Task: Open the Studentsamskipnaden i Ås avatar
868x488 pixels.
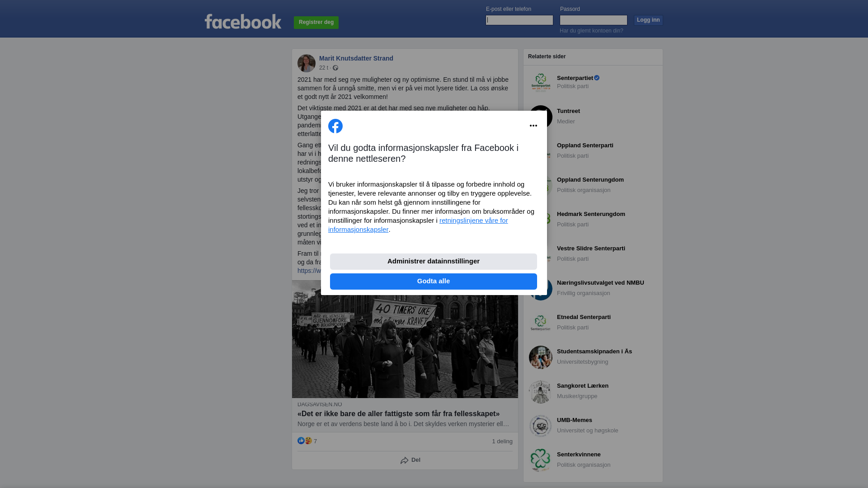Action: (541, 357)
